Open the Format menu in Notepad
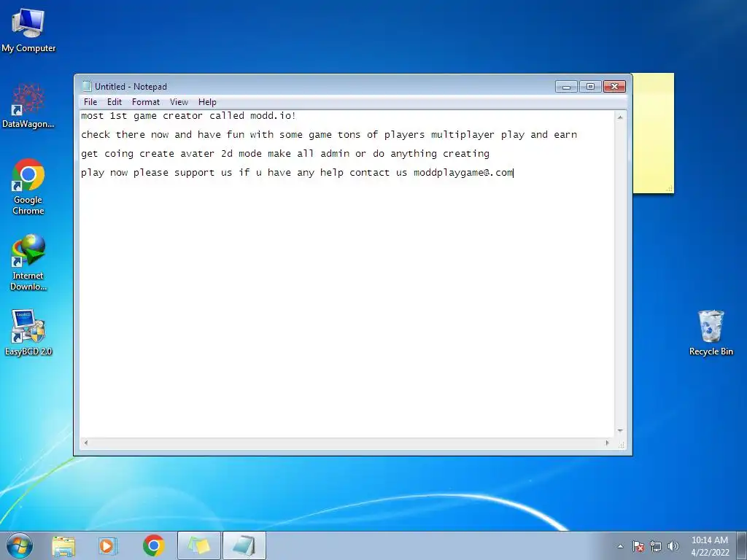This screenshot has height=560, width=747. point(146,102)
